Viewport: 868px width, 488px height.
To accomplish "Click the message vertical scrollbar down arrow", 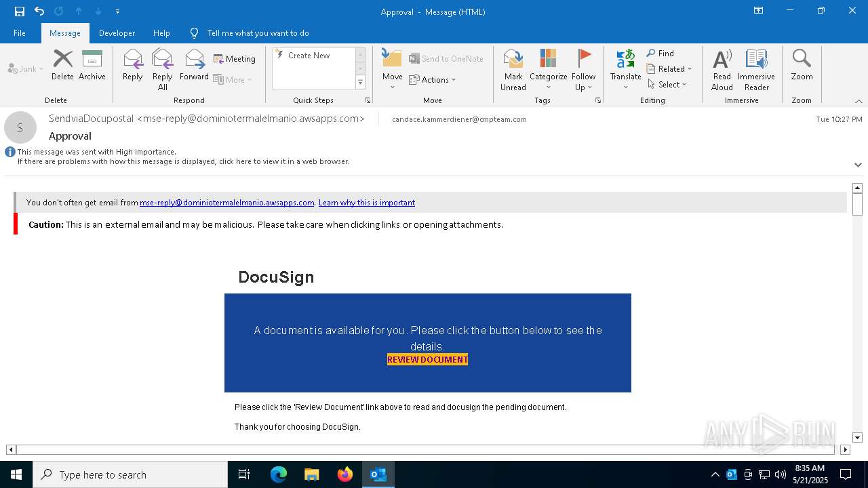I will click(x=857, y=438).
